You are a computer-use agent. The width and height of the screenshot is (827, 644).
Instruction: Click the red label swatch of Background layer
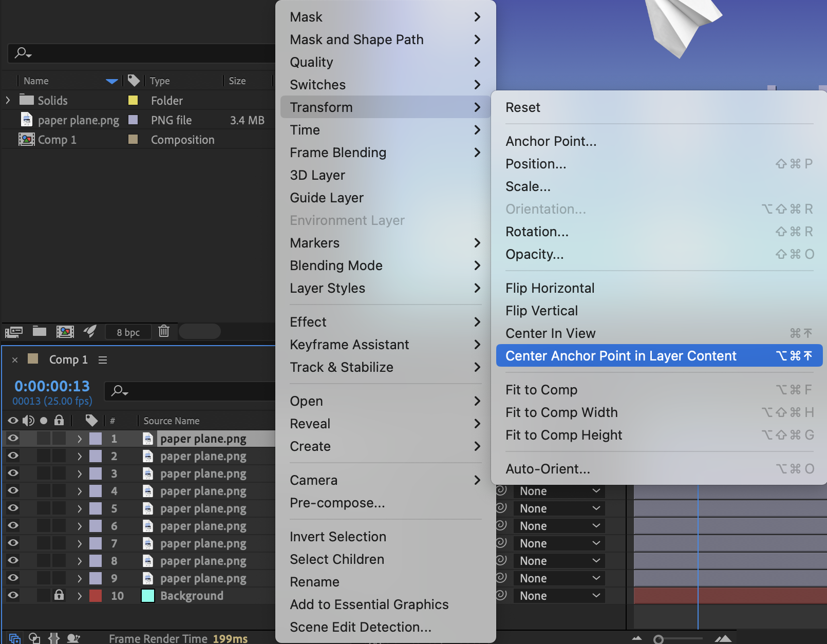point(96,596)
